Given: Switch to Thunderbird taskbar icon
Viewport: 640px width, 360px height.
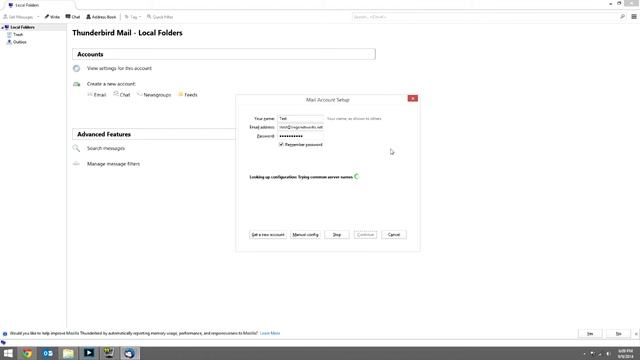Looking at the screenshot, I should tap(129, 353).
